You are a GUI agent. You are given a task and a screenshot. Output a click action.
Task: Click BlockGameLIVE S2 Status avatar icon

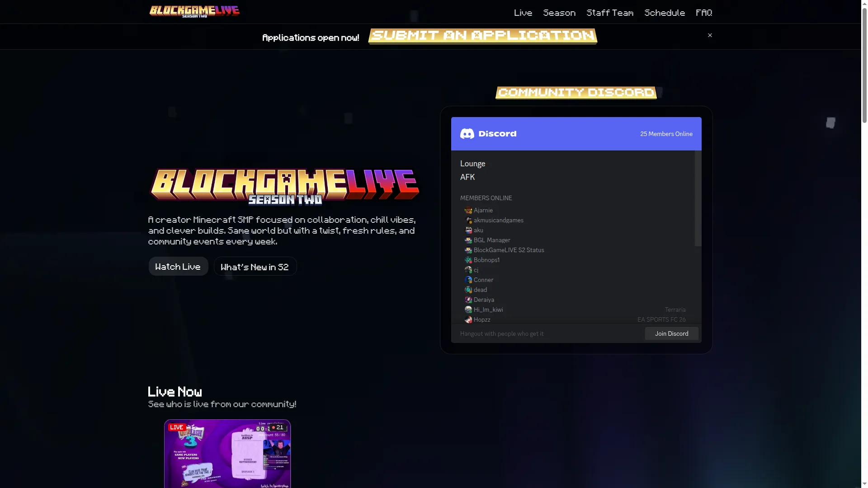pos(468,250)
